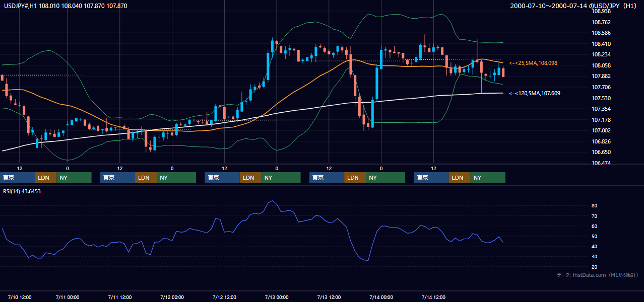Viewport: 644px width, 302px height.
Task: Click price axis label 108.410
Action: pos(601,44)
